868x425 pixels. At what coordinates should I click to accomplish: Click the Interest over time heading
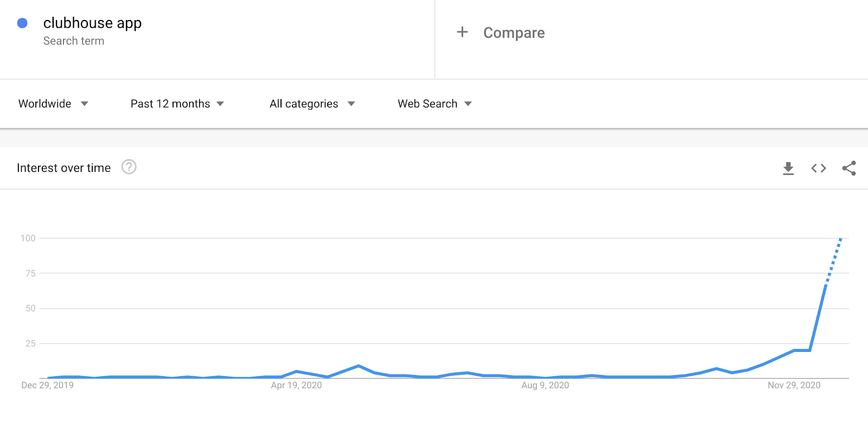(63, 168)
